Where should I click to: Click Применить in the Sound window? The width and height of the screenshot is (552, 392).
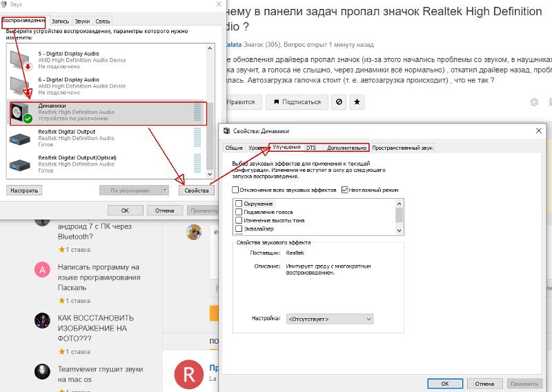pos(204,210)
